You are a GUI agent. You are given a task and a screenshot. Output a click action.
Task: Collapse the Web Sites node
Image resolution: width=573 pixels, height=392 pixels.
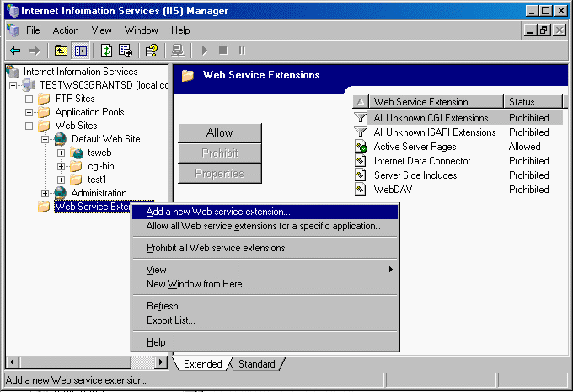tap(29, 126)
